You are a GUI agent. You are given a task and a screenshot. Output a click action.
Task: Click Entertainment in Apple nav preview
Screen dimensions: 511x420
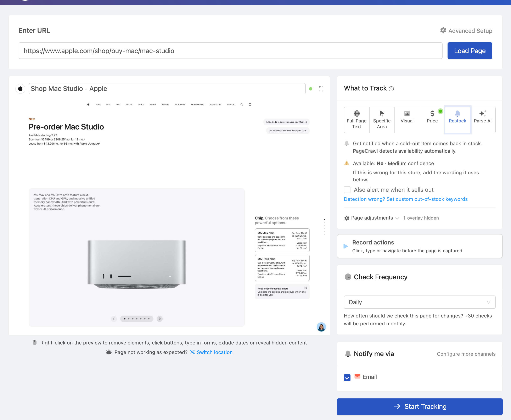coord(197,105)
